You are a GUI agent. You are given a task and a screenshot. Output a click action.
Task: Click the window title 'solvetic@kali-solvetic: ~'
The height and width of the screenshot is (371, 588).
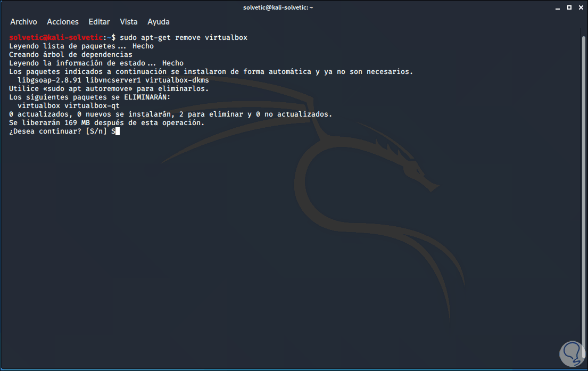pos(278,7)
